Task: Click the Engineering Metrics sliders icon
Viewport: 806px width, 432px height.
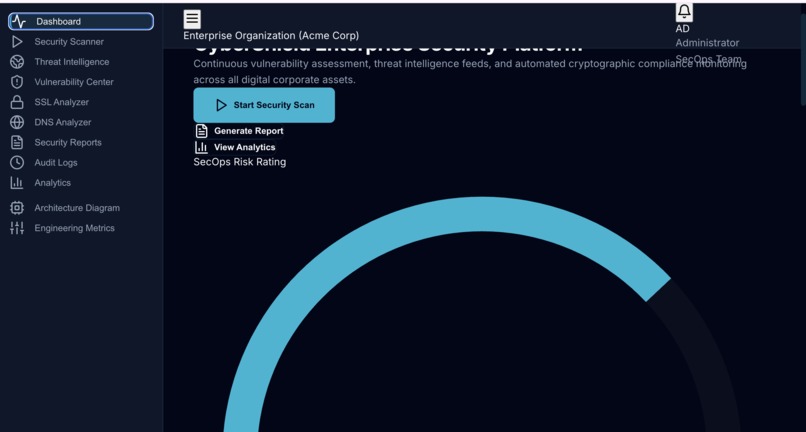Action: [x=17, y=228]
